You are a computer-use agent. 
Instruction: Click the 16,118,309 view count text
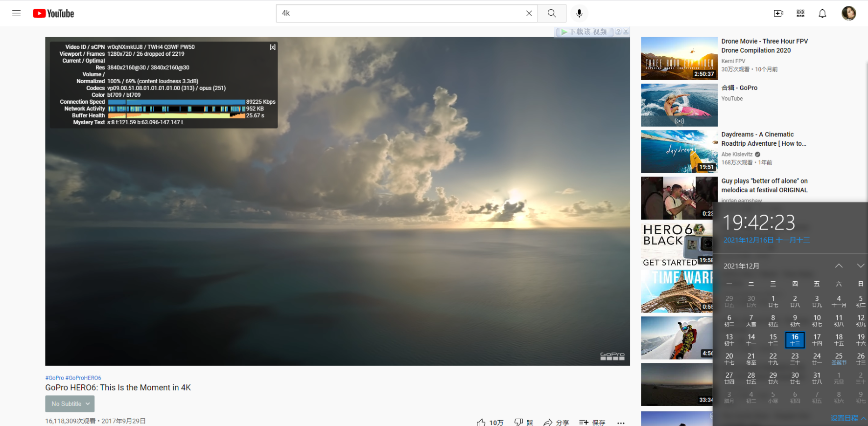pyautogui.click(x=70, y=421)
